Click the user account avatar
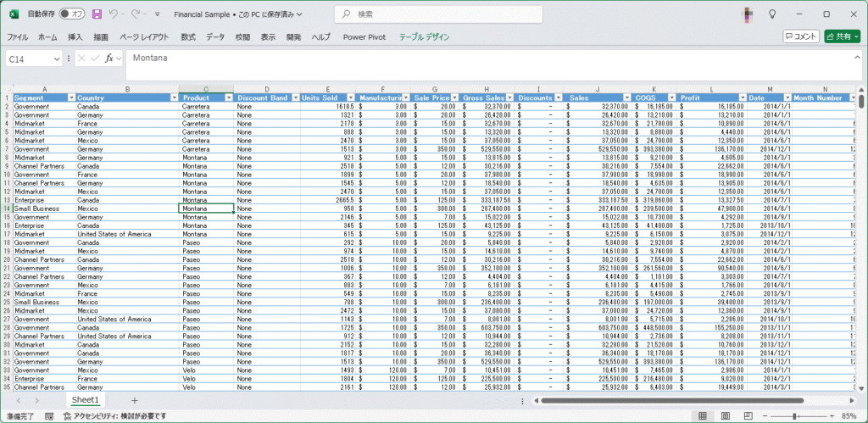Viewport: 868px width, 423px height. coord(747,14)
